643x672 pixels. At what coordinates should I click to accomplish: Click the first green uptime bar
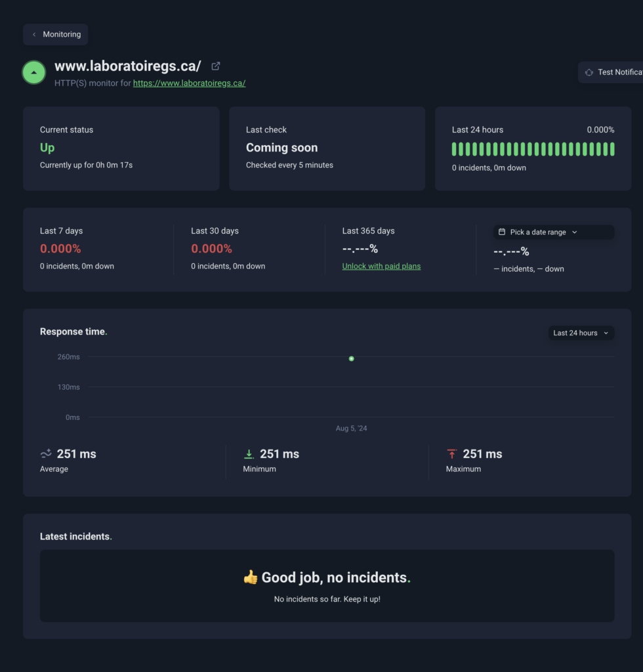tap(454, 149)
